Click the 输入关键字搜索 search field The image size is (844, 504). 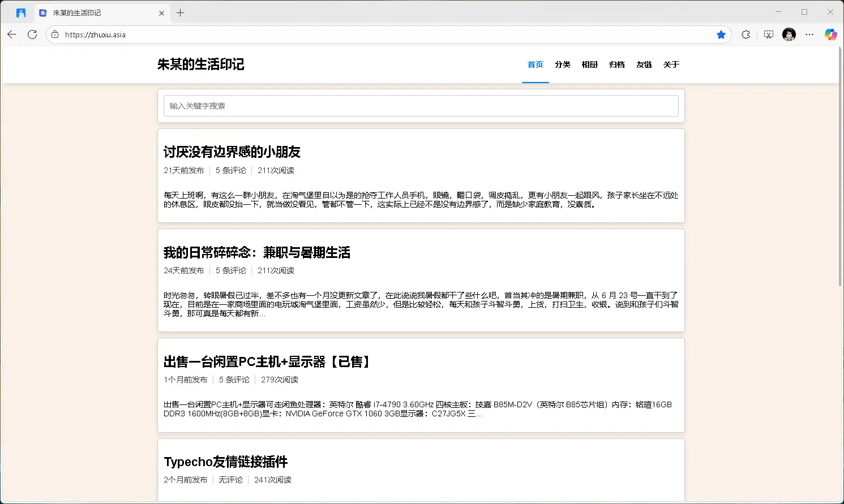point(421,106)
